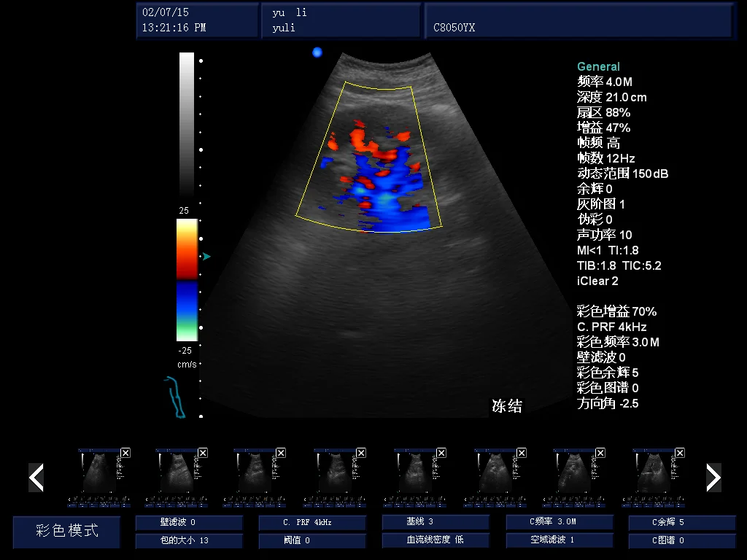Click the blue probe orientation dot
Viewport: 747px width, 560px height.
click(x=317, y=52)
